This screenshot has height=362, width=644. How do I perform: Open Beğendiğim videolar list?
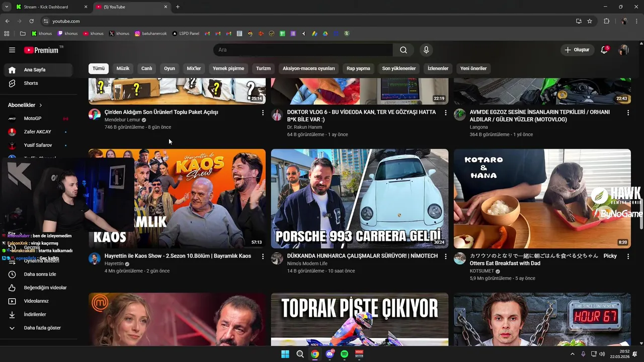(x=38, y=288)
